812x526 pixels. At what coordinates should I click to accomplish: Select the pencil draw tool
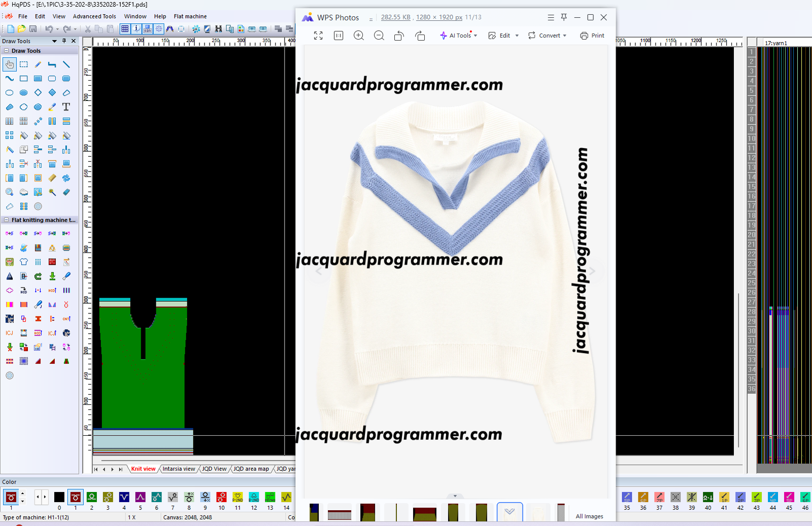tap(38, 64)
